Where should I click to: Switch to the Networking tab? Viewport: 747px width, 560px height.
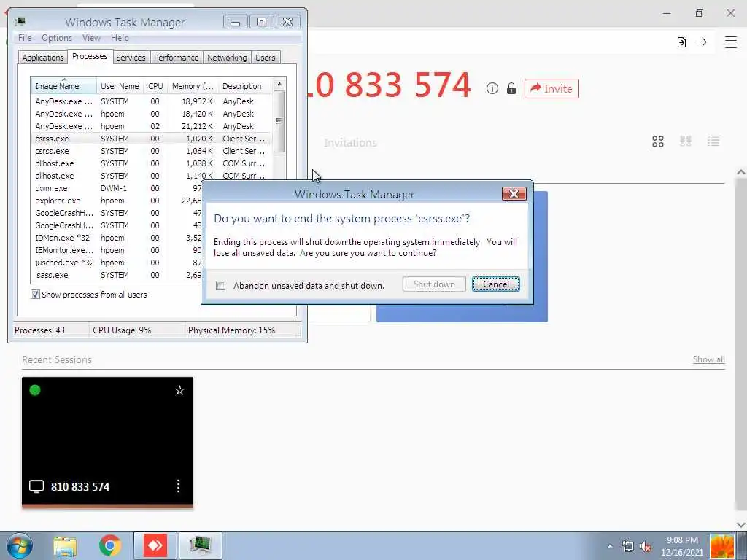[227, 58]
